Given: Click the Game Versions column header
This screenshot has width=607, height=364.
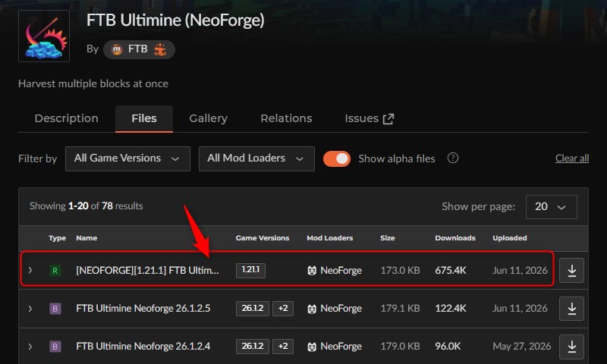Looking at the screenshot, I should 263,238.
